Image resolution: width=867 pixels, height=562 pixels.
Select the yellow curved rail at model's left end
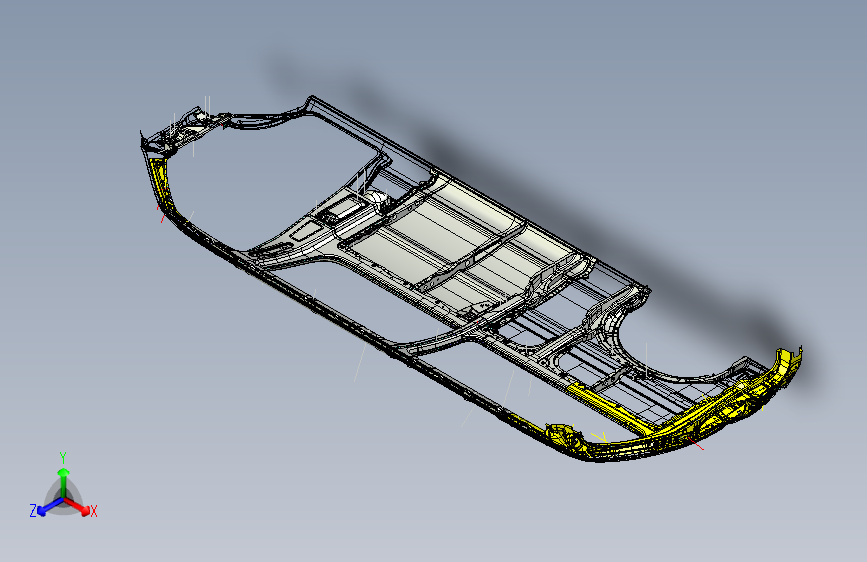[x=162, y=185]
